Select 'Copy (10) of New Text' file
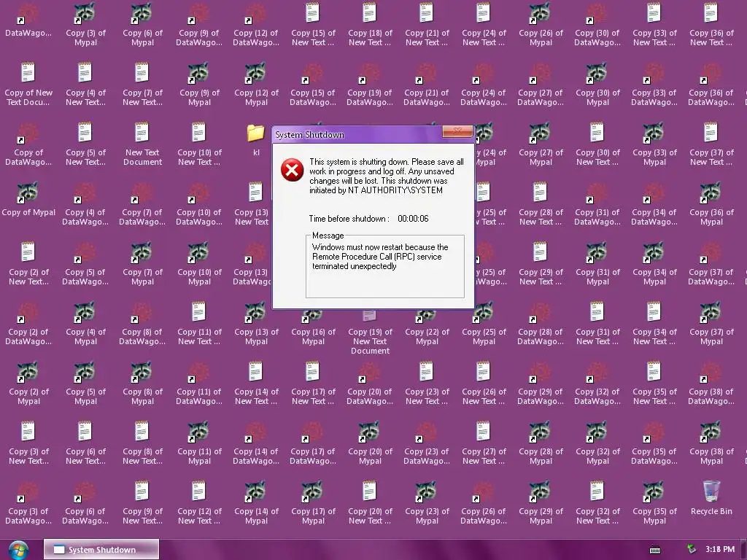Screen dimensions: 747x560 point(199,144)
